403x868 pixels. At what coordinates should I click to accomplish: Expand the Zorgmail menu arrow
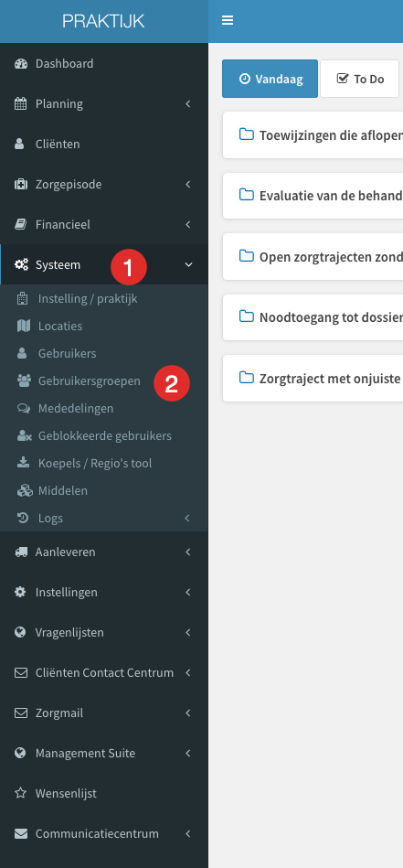coord(188,713)
